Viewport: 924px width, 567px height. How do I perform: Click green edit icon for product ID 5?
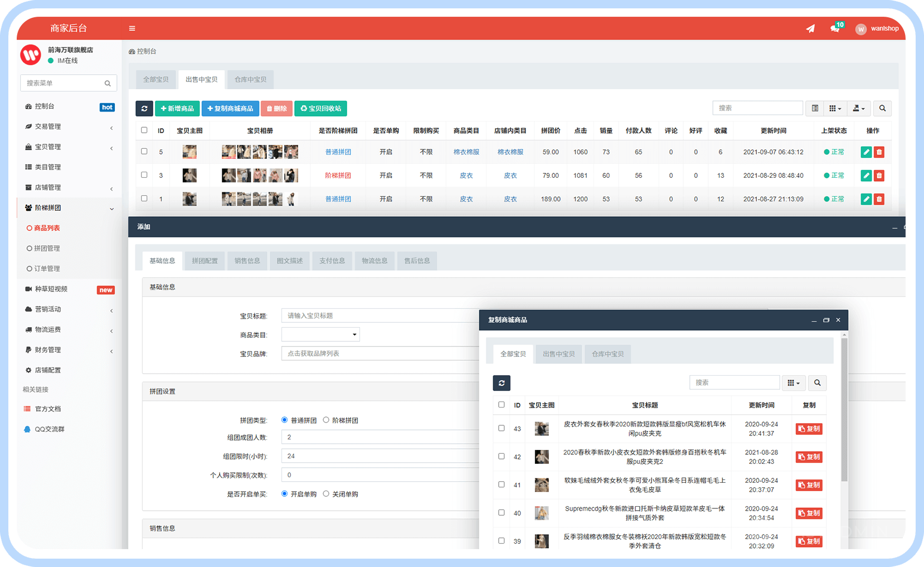point(866,152)
